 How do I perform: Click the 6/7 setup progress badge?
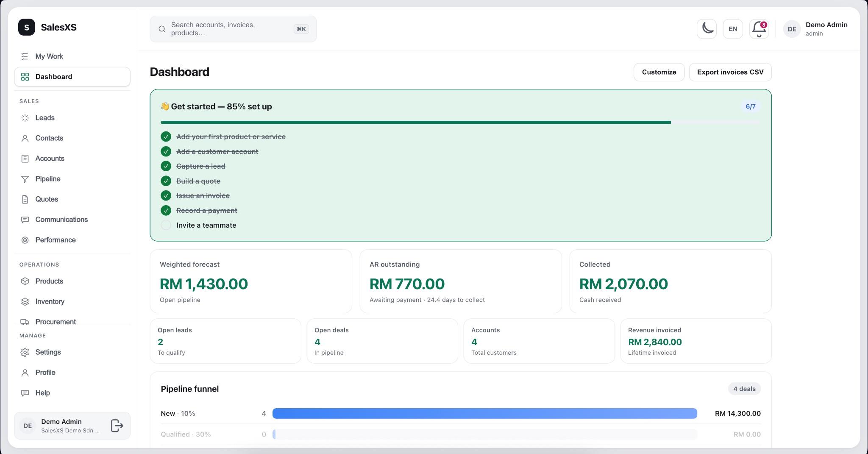coord(751,106)
